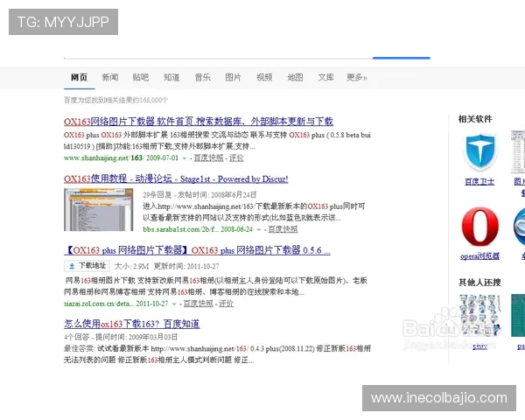
Task: Open result 【OX163 plus 网络图片下载器】 0.5.6
Action: tap(197, 250)
